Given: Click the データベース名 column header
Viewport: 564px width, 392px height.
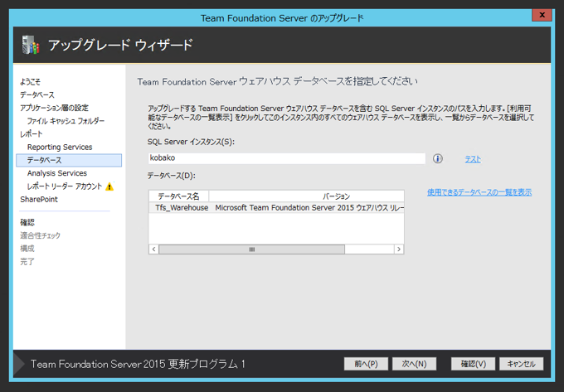Looking at the screenshot, I should click(x=178, y=196).
